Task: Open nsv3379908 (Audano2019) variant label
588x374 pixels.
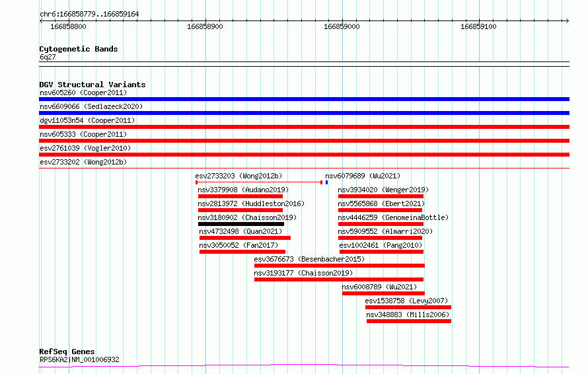Action: click(243, 190)
